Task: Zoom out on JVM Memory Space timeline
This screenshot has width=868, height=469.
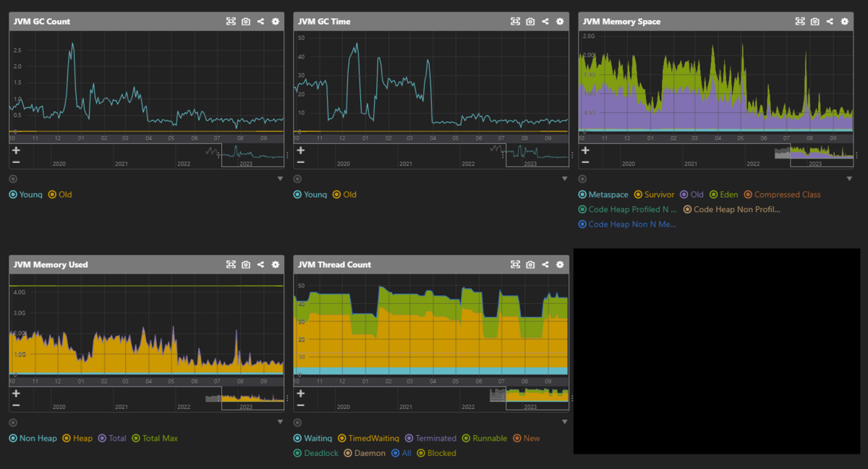Action: pos(585,161)
